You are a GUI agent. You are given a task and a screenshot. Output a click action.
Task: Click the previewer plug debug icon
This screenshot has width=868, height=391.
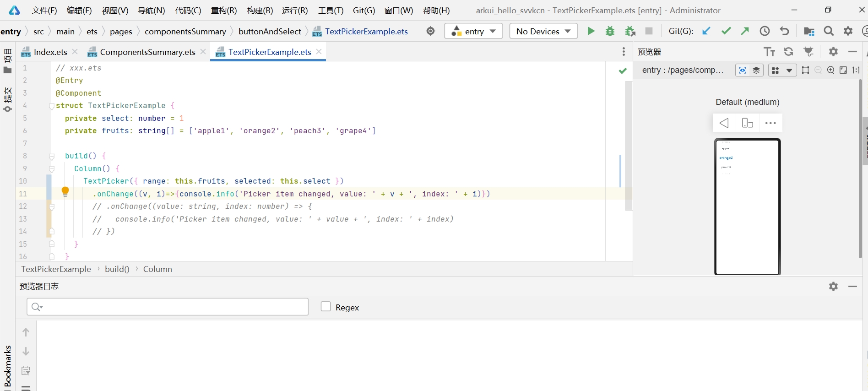pyautogui.click(x=809, y=52)
